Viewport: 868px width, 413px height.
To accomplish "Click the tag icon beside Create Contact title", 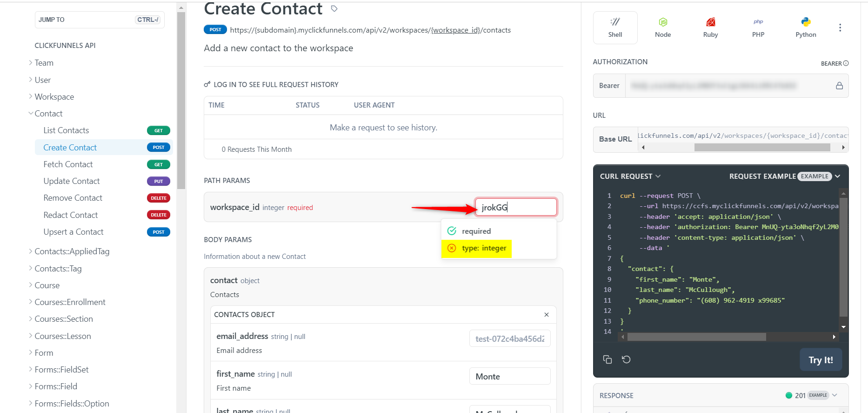I will coord(334,8).
